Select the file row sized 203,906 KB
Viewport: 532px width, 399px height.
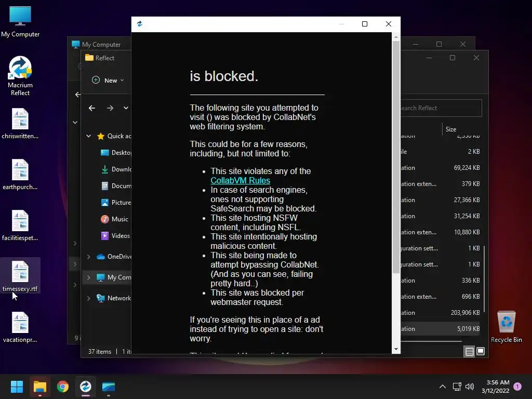click(441, 313)
